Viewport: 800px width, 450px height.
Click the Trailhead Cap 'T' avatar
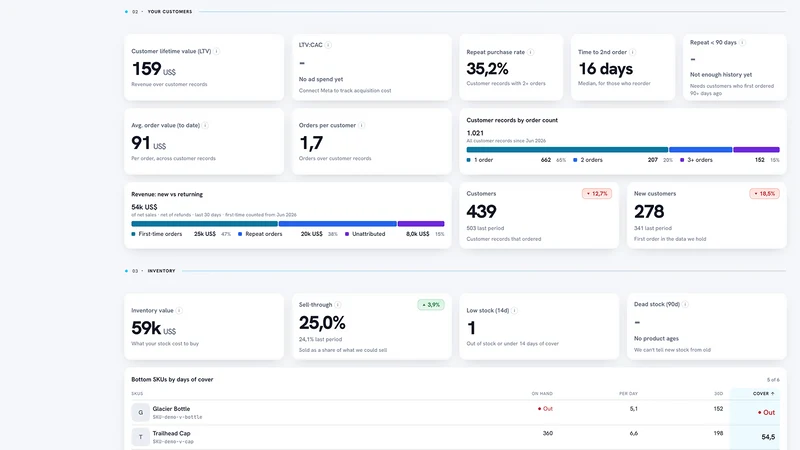[x=140, y=437]
